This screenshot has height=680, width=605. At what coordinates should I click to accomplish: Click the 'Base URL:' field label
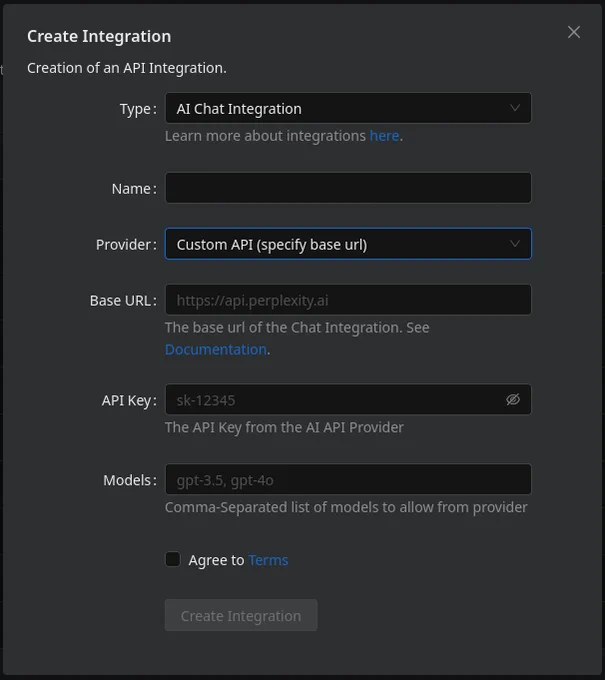[x=123, y=301]
